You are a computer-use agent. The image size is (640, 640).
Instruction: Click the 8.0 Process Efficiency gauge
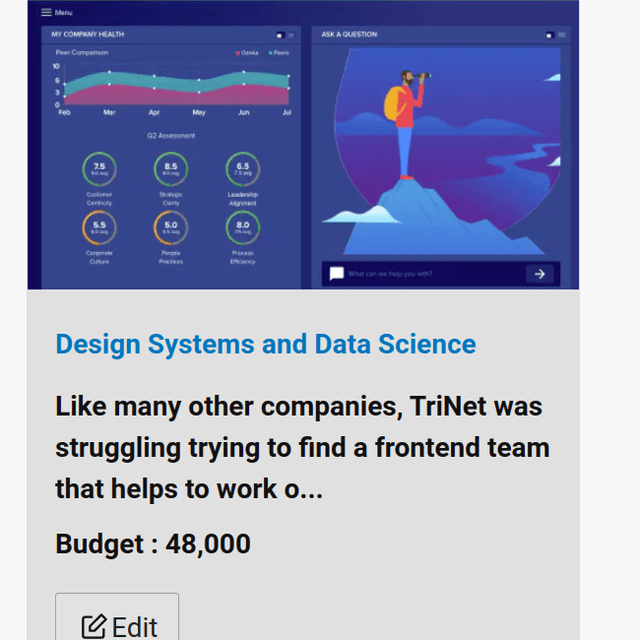[x=243, y=227]
